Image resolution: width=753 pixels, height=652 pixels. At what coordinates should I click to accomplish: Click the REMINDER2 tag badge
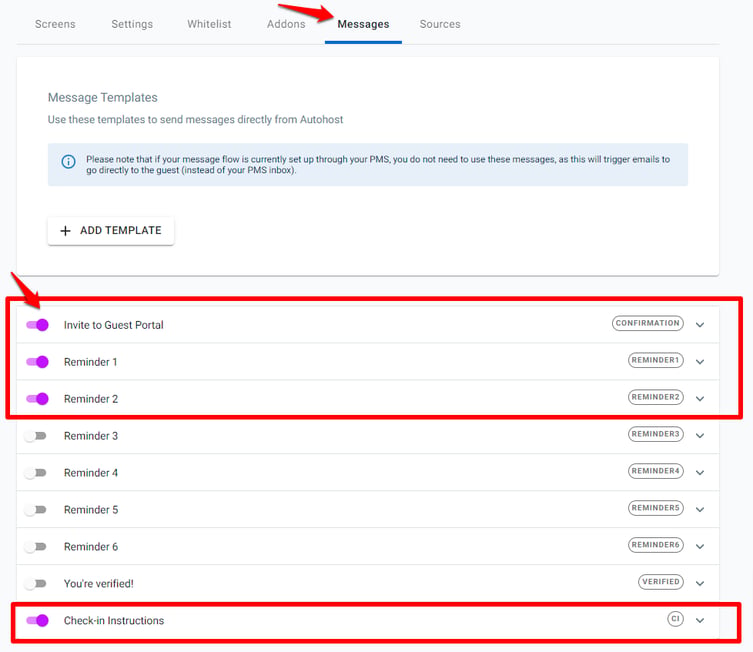tap(656, 397)
